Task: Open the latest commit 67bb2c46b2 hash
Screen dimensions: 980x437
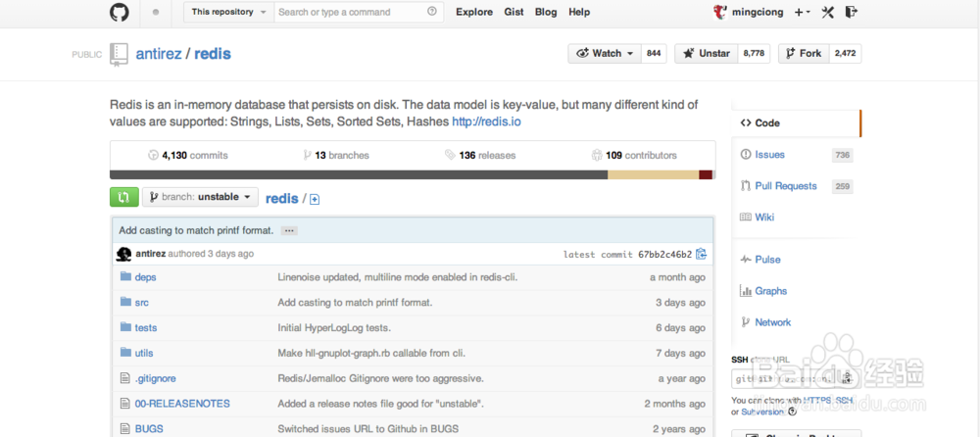Action: 665,255
